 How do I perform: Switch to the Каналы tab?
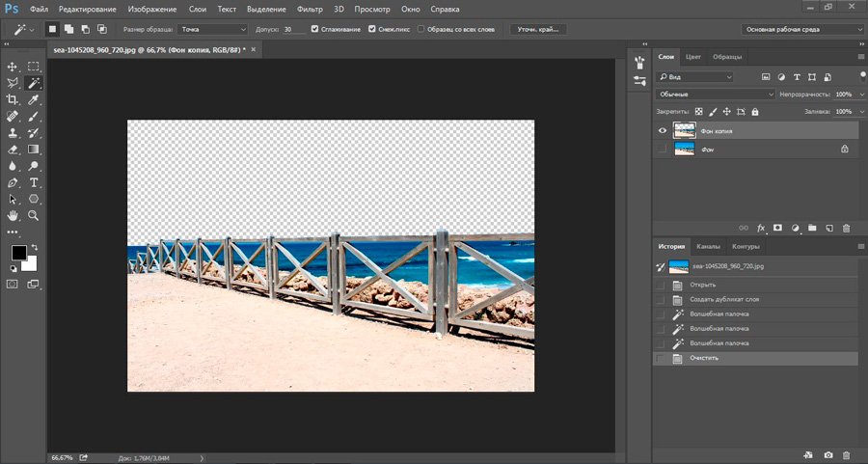coord(708,246)
